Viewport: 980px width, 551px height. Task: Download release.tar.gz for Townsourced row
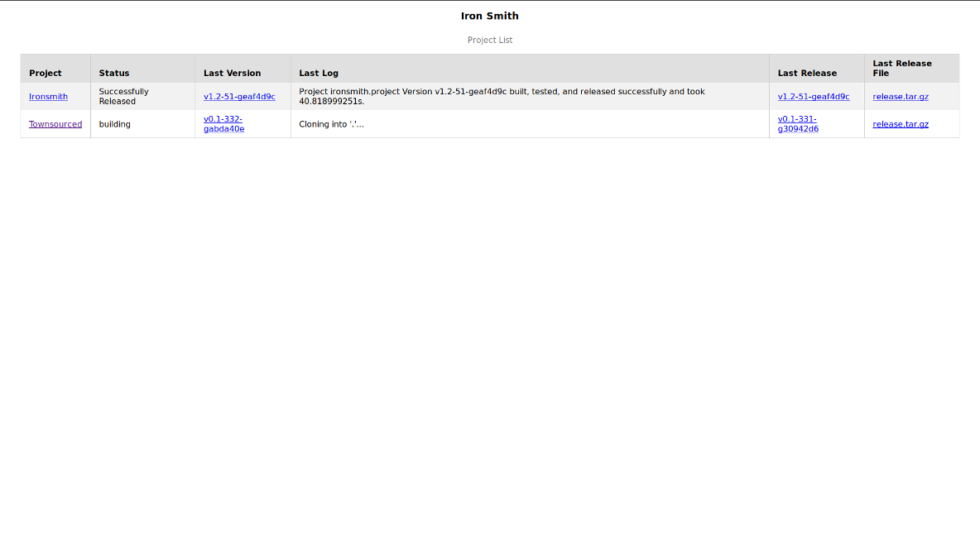click(x=900, y=124)
